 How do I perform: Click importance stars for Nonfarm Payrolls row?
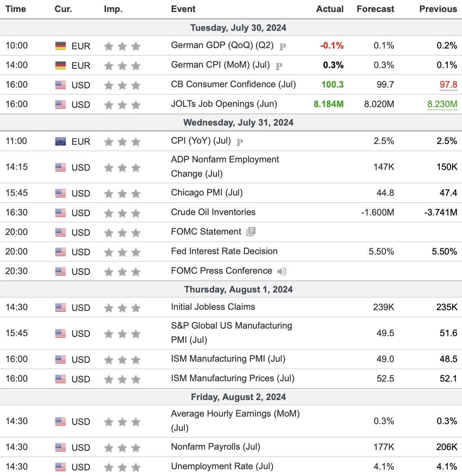tap(122, 447)
